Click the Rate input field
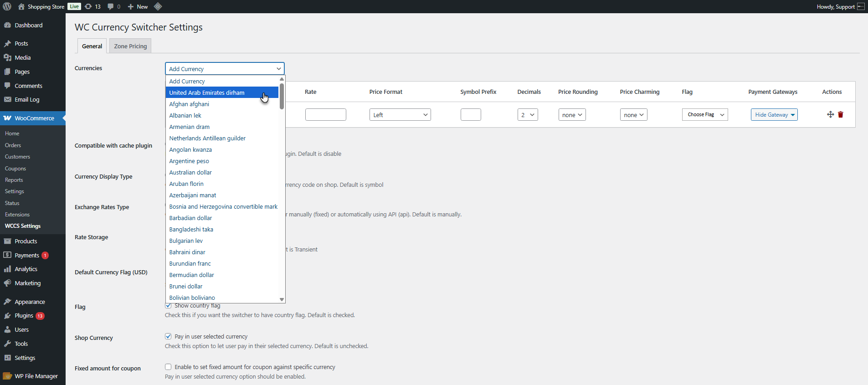 326,115
